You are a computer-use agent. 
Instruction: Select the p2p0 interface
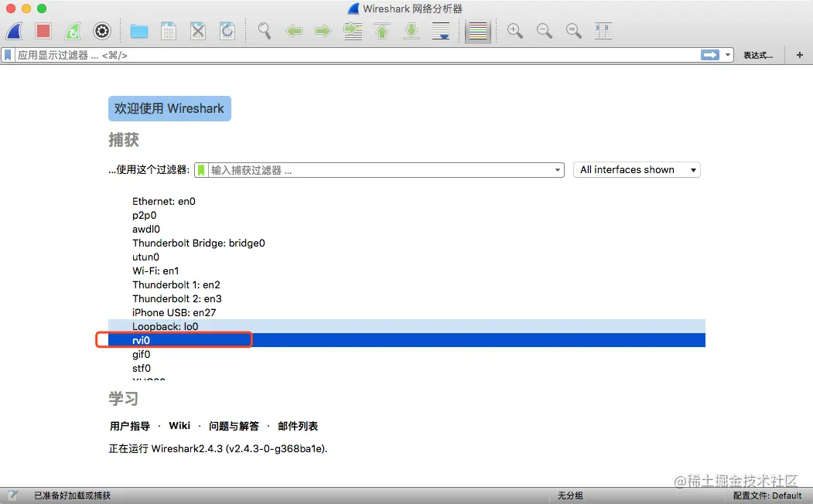pyautogui.click(x=144, y=215)
